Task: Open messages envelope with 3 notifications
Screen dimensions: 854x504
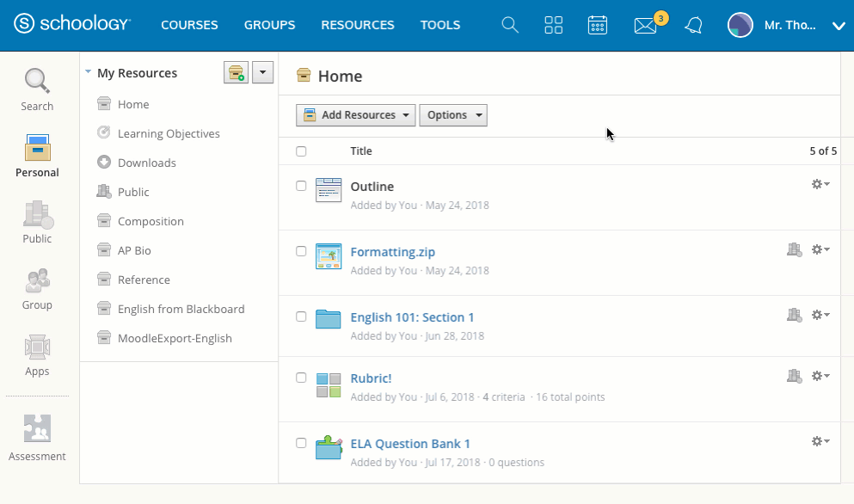Action: click(645, 26)
